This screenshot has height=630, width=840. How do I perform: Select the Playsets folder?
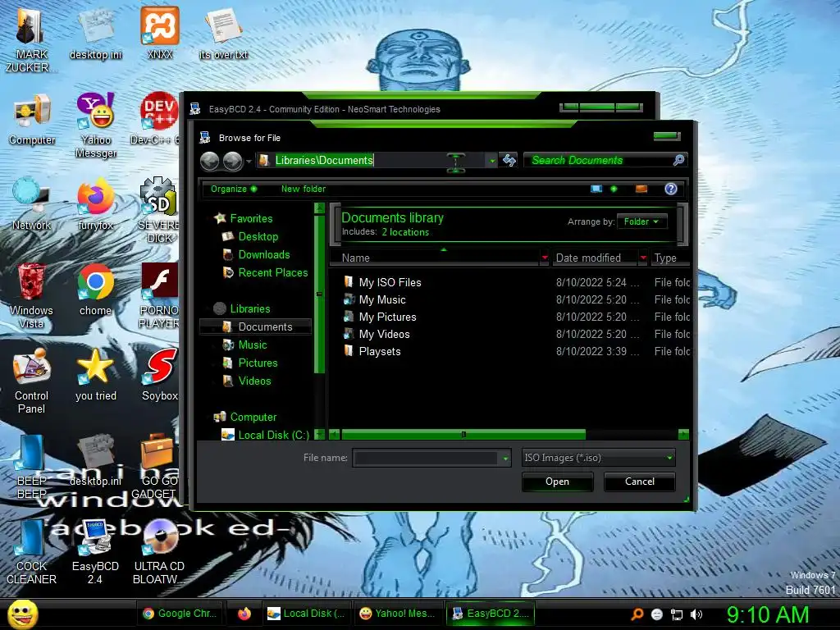point(379,351)
